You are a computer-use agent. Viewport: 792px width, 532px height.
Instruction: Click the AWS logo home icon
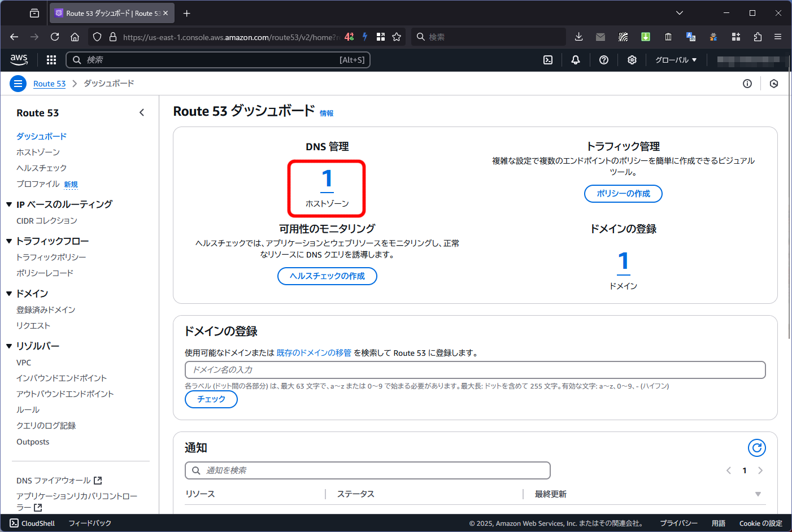pyautogui.click(x=19, y=59)
